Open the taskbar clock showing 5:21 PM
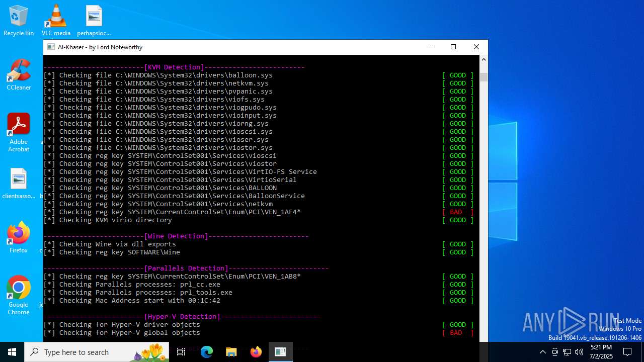Image resolution: width=644 pixels, height=362 pixels. tap(601, 352)
